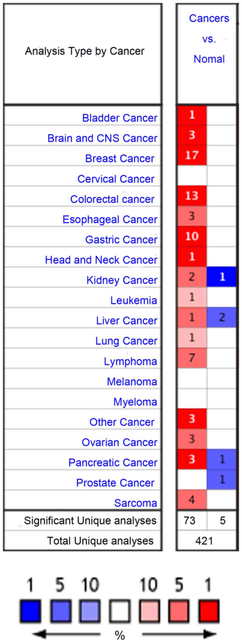Click the Cancers vs. Nomal header

(209, 39)
